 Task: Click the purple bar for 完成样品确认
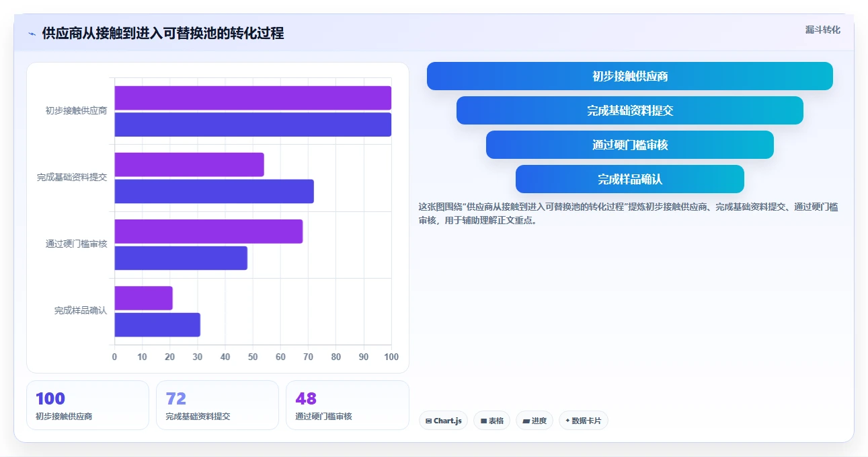[x=143, y=298]
